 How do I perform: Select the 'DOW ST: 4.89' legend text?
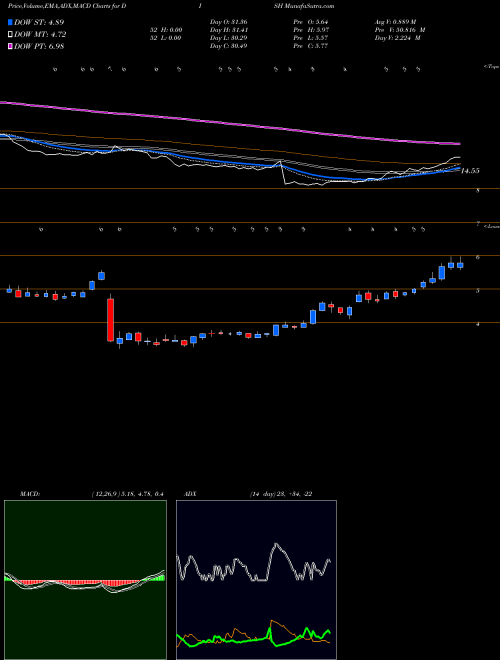[39, 22]
